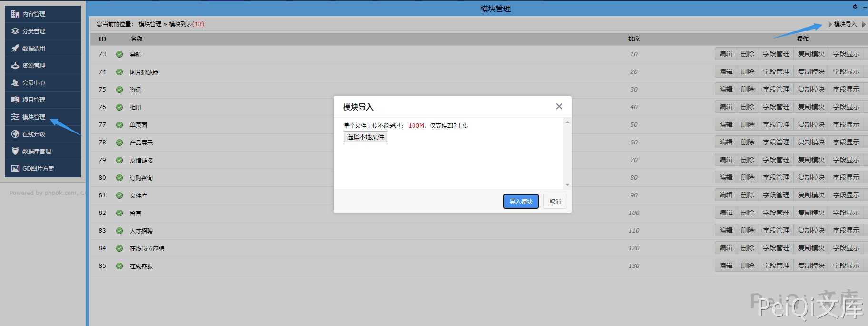This screenshot has height=326, width=868.
Task: Click the content management icon in sidebar
Action: click(x=15, y=14)
